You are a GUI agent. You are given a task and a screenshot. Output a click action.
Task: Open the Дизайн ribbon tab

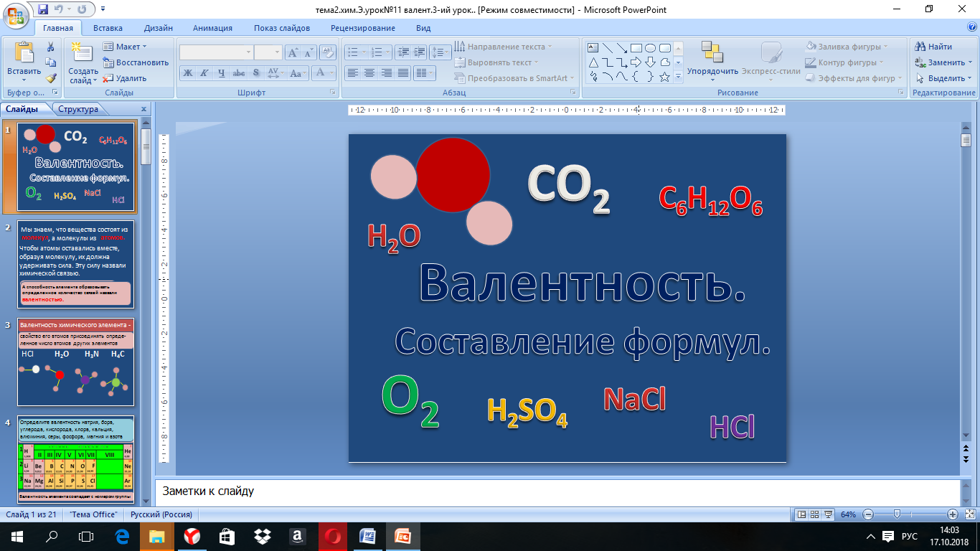click(158, 28)
